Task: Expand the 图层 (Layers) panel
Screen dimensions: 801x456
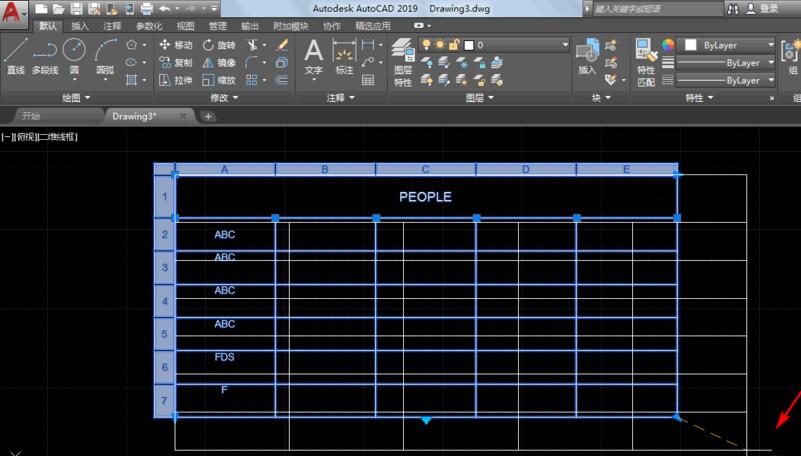Action: (x=480, y=98)
